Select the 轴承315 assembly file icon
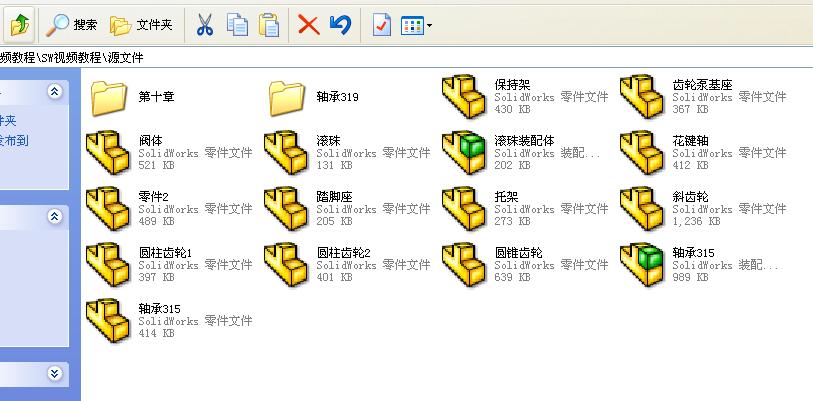The height and width of the screenshot is (401, 813). 642,265
